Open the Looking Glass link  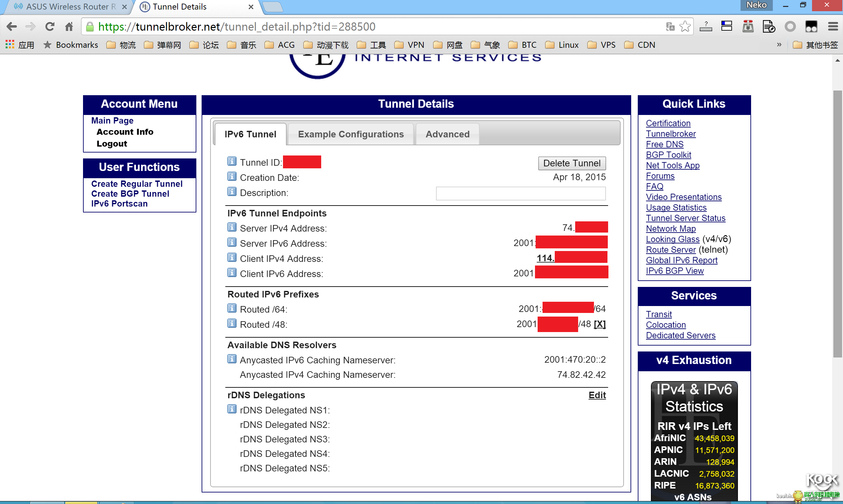tap(673, 239)
